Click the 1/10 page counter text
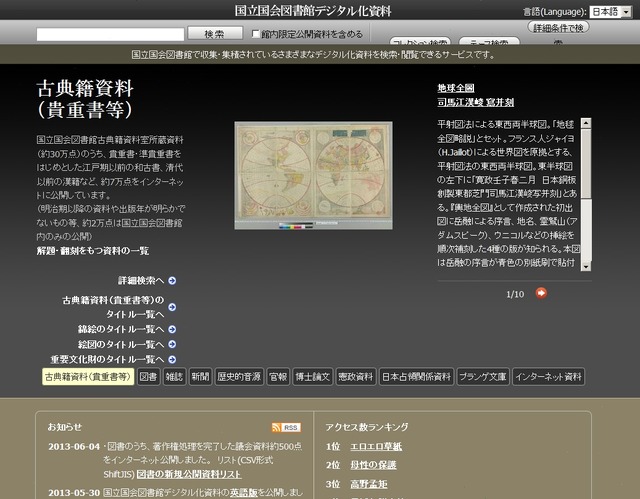The image size is (640, 499). pyautogui.click(x=515, y=294)
